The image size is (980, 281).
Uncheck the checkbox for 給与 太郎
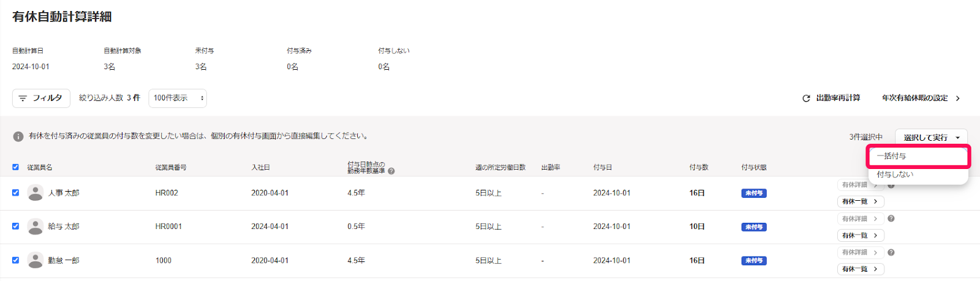(15, 226)
